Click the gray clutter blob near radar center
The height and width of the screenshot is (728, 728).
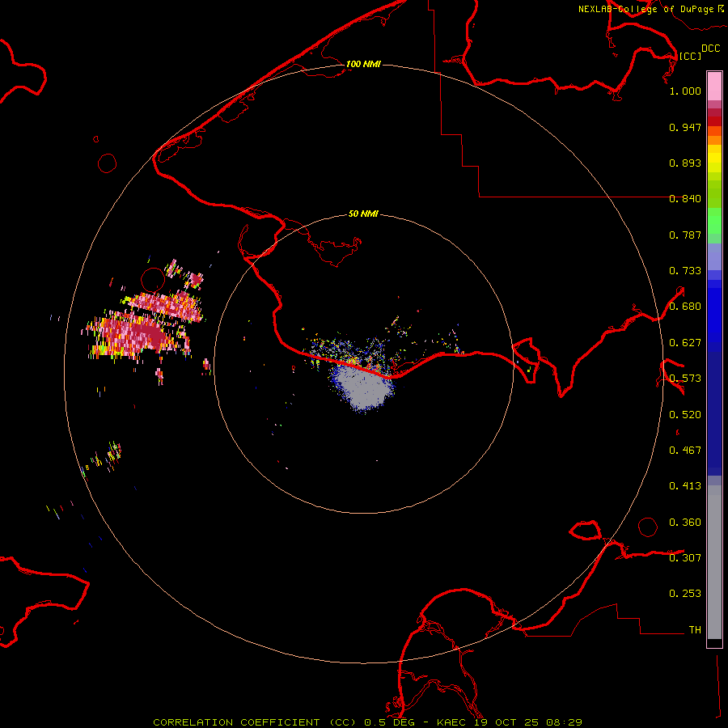click(365, 387)
